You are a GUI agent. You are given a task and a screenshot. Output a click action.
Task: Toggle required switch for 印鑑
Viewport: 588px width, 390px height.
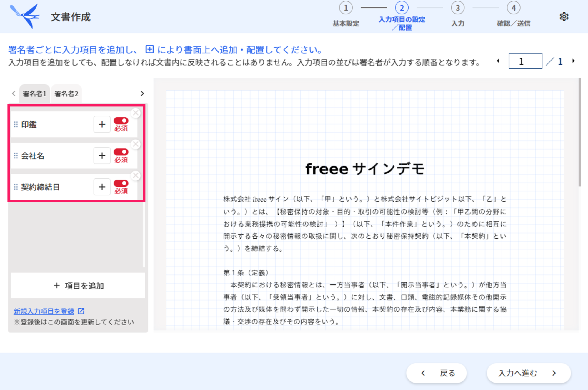point(121,121)
